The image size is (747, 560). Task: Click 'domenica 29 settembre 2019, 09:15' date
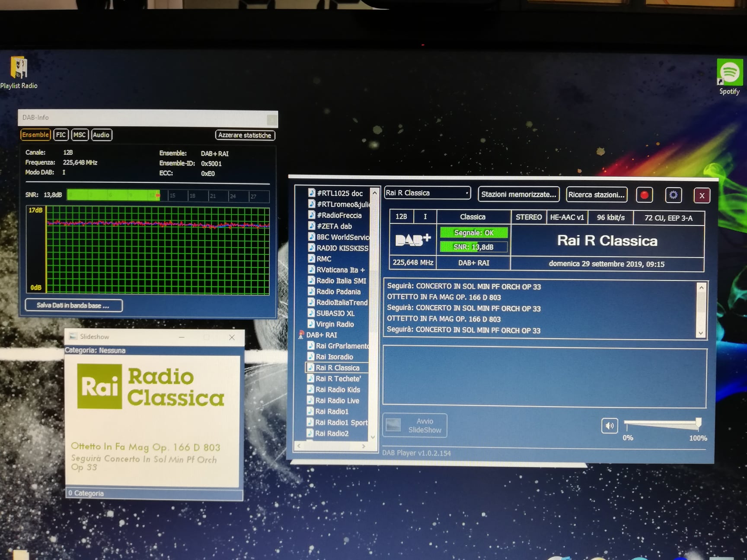point(607,264)
